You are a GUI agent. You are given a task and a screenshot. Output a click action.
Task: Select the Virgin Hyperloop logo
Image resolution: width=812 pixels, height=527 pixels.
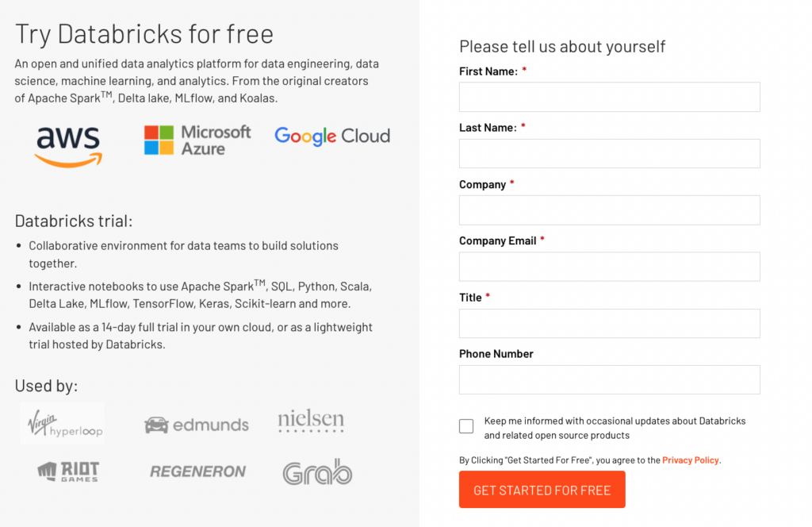click(65, 423)
